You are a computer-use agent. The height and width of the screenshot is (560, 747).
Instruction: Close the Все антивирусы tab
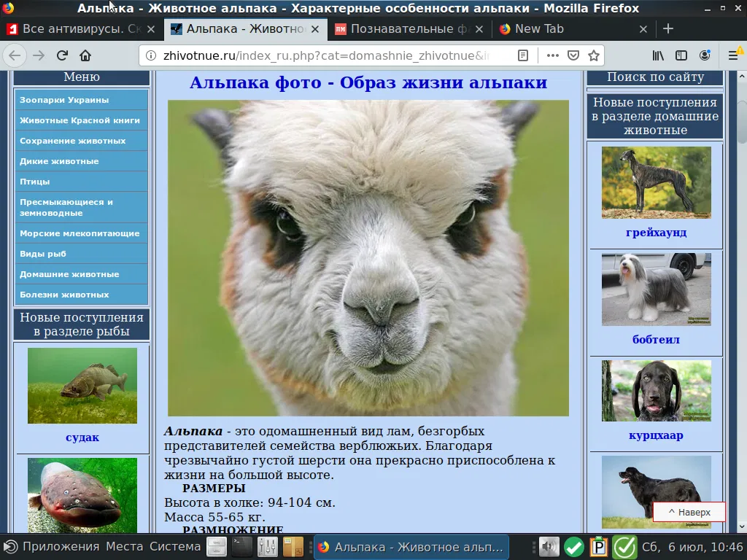[x=150, y=29]
